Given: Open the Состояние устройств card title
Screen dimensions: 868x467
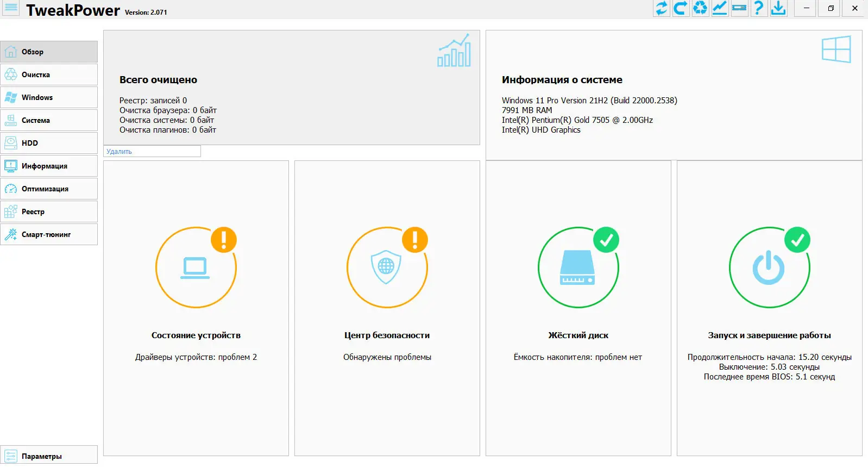Looking at the screenshot, I should tap(196, 335).
